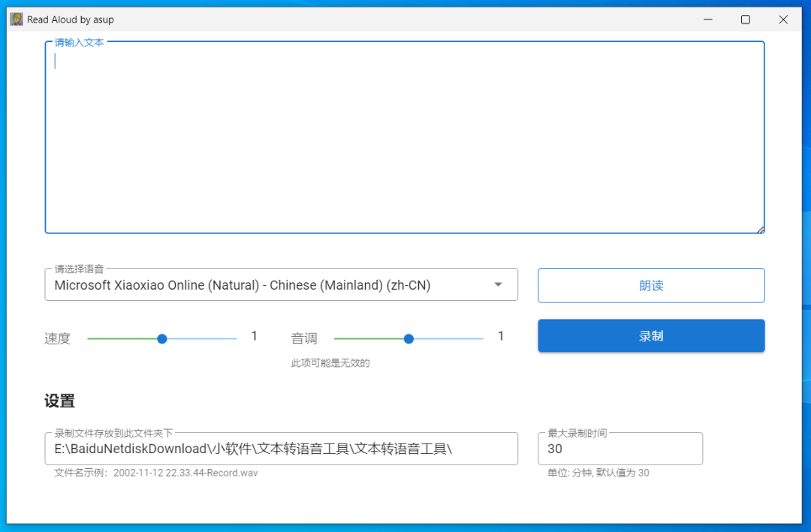Click the 音调 pitch slider handle
The width and height of the screenshot is (811, 532).
[x=409, y=339]
